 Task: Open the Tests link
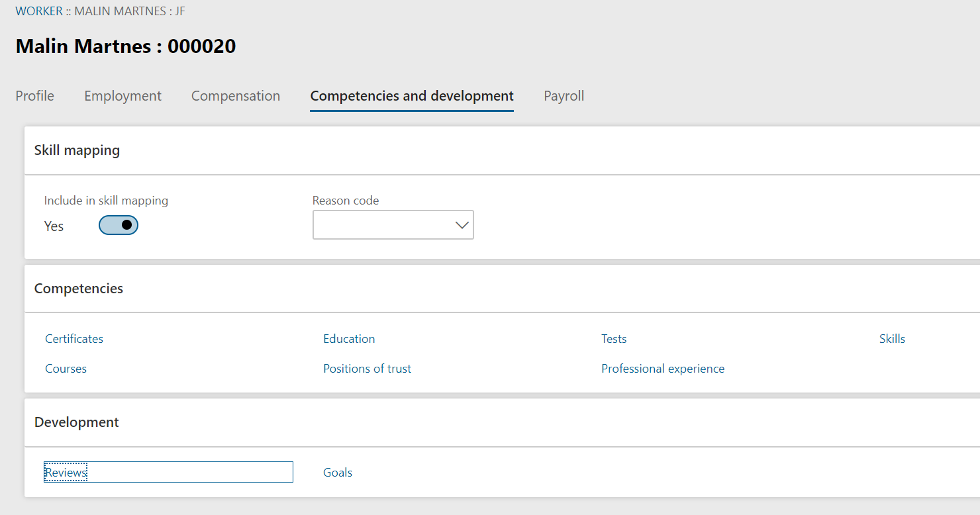tap(613, 338)
